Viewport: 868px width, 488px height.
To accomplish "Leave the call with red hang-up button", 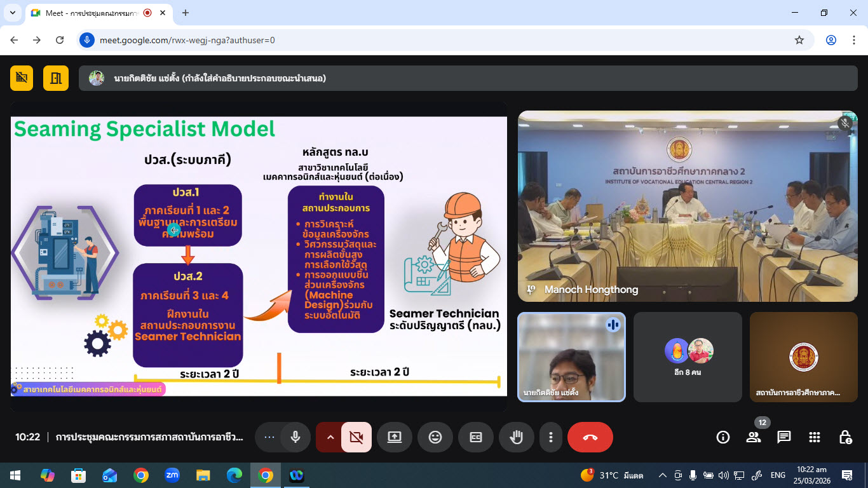I will (590, 437).
